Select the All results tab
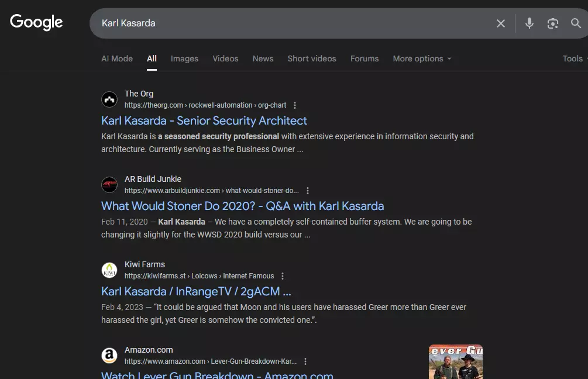The image size is (588, 379). (152, 59)
